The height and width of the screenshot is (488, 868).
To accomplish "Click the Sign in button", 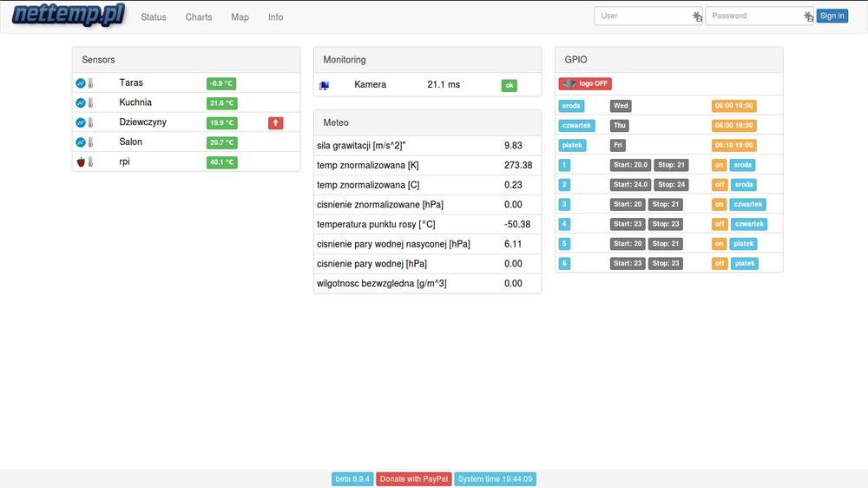I will tap(832, 16).
